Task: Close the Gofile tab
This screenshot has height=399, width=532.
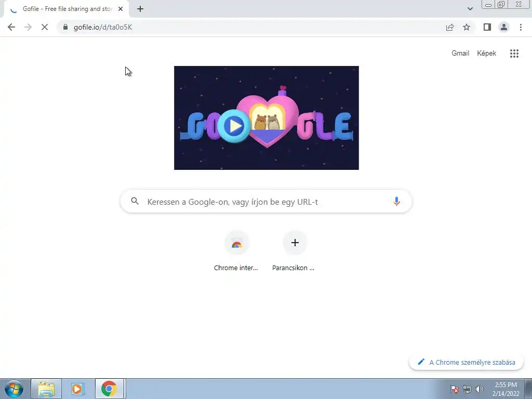Action: 121,9
